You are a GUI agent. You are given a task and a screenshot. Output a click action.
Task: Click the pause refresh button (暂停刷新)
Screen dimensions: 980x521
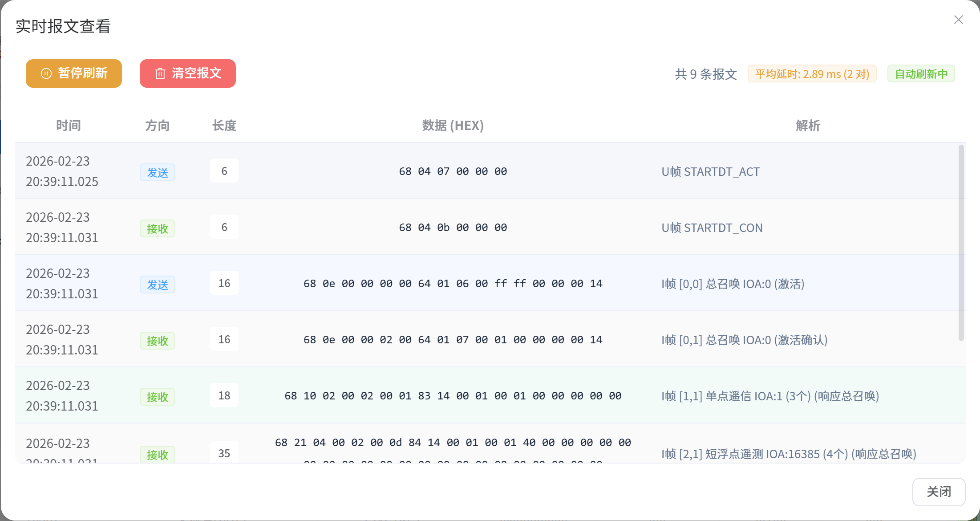(74, 73)
